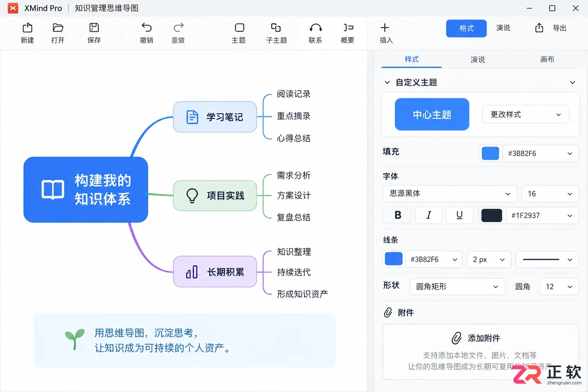Toggle bold text formatting
This screenshot has width=588, height=392.
[x=398, y=215]
